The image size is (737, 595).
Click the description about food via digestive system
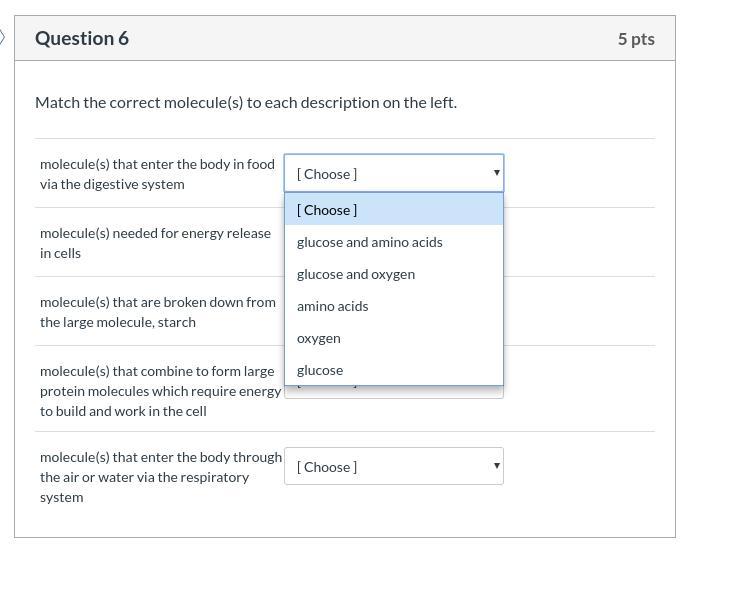(157, 174)
